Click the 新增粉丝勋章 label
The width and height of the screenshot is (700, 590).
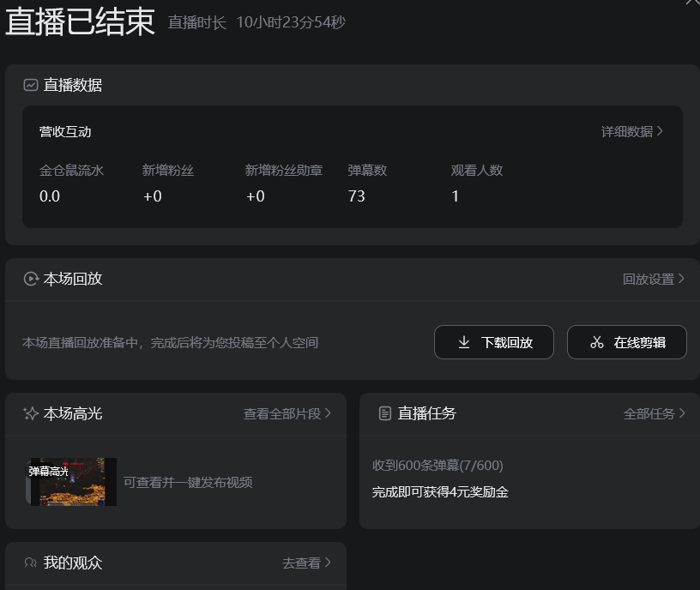pos(283,170)
